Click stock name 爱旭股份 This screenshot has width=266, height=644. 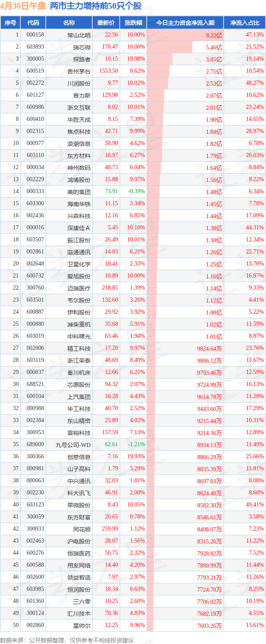pos(79,276)
